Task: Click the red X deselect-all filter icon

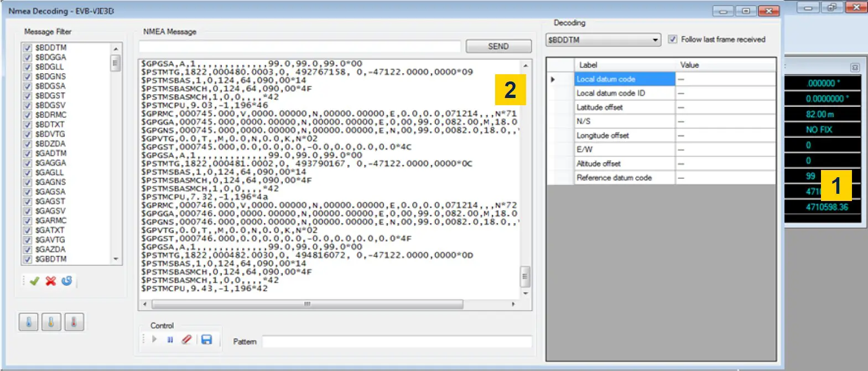Action: pyautogui.click(x=51, y=281)
